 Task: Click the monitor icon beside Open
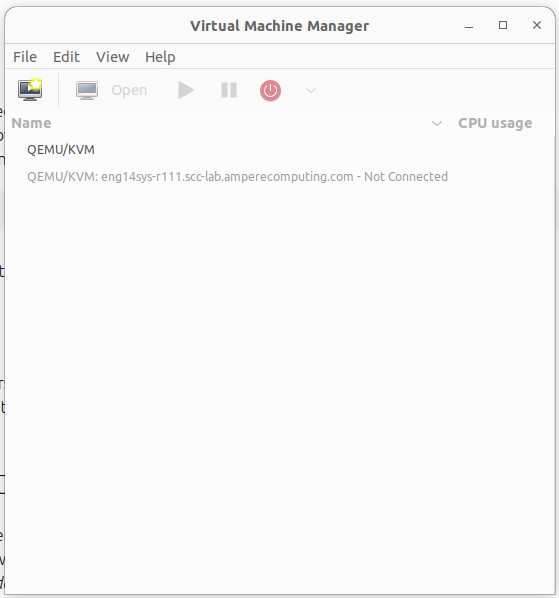87,90
